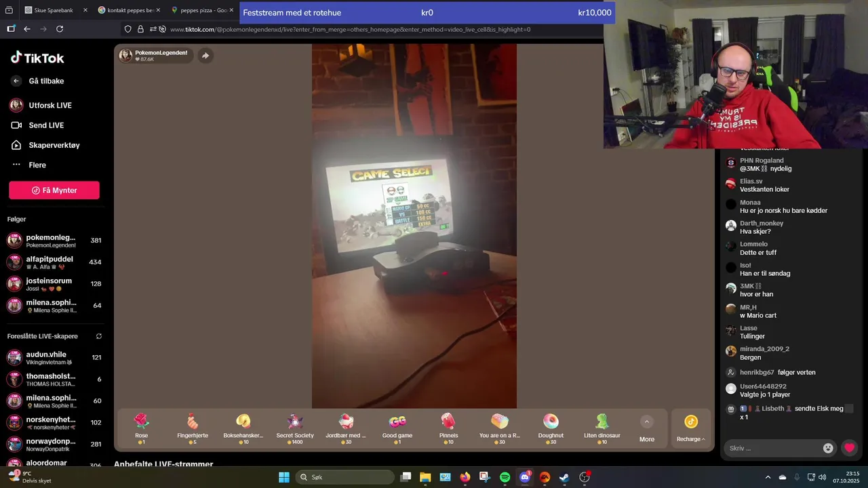868x488 pixels.
Task: Send the Secret Society gift
Action: (x=295, y=428)
